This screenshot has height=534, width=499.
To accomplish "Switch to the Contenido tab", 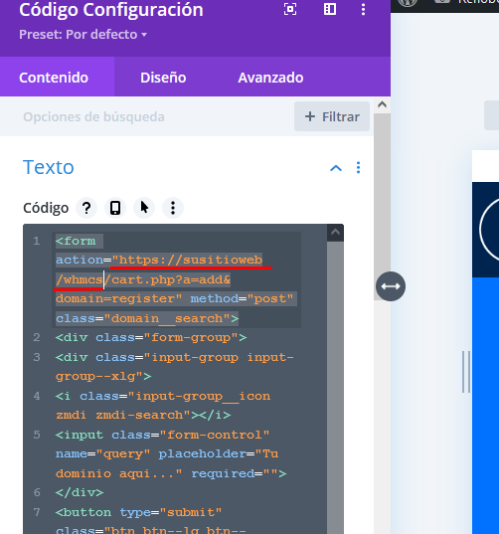I will [57, 77].
